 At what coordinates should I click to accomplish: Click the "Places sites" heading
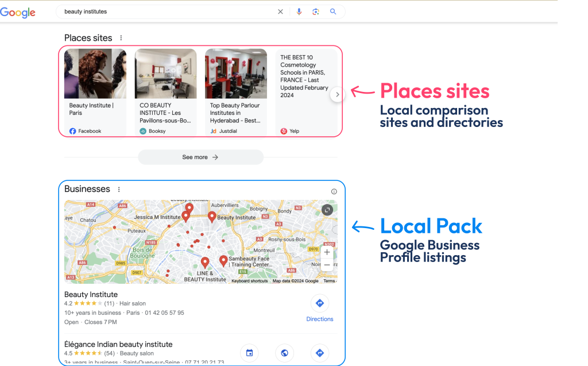point(88,38)
